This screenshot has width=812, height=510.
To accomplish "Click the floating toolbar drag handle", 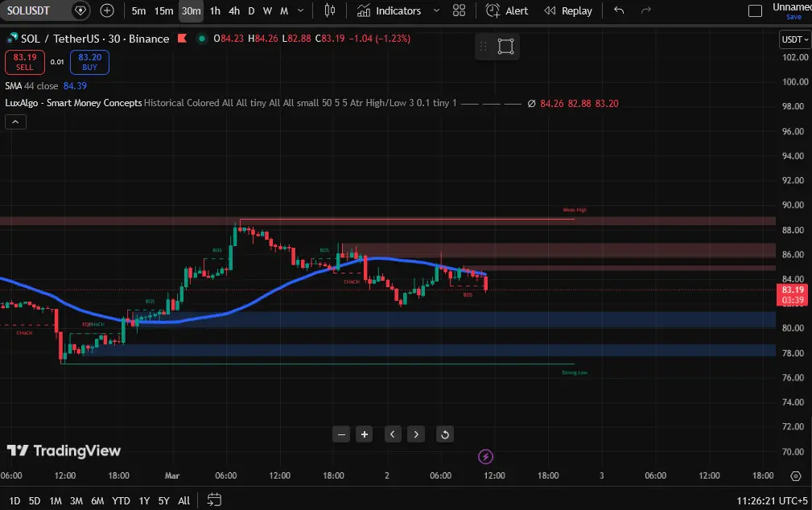I will (x=483, y=47).
